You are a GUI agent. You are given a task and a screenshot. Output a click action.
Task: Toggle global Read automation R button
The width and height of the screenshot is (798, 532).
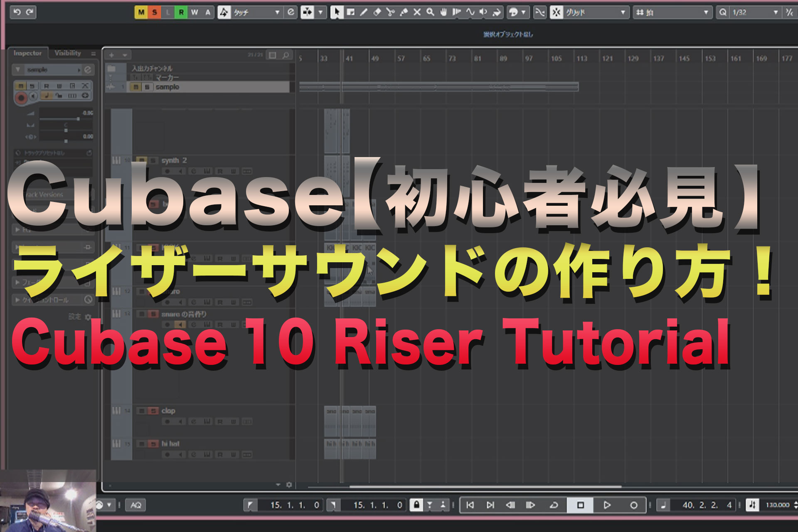181,12
